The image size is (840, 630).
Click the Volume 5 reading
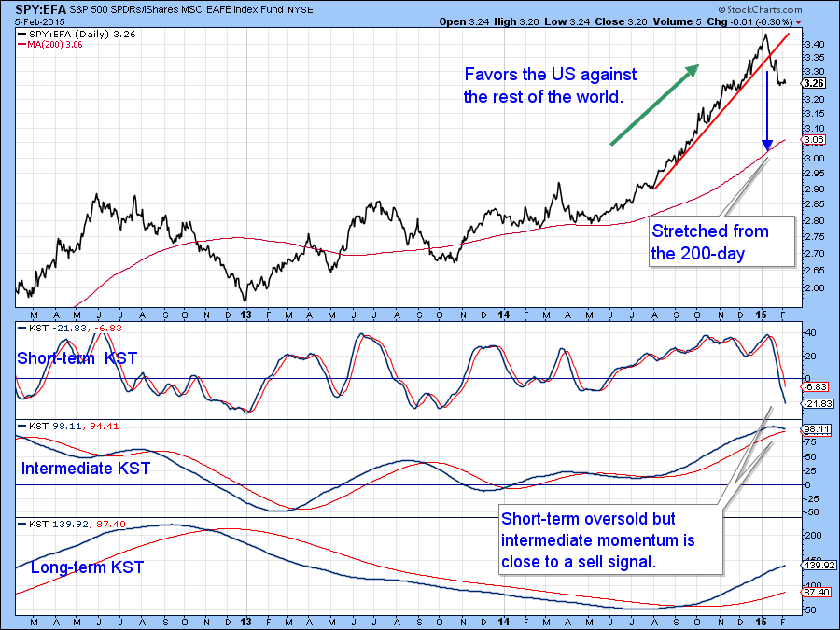pos(677,22)
